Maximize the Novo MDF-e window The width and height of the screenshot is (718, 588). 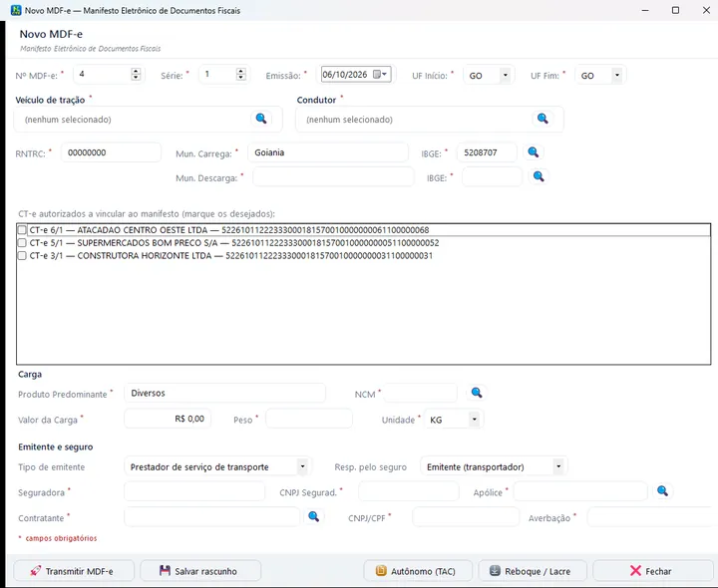pyautogui.click(x=675, y=10)
